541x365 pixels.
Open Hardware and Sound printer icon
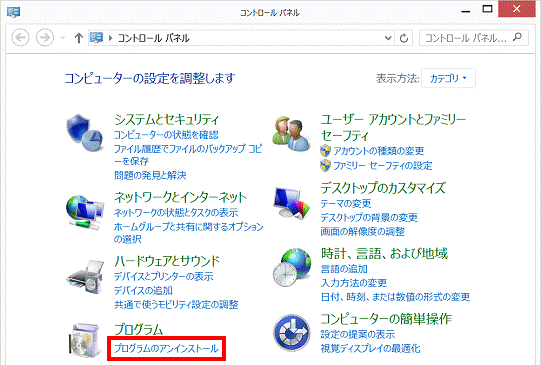point(85,277)
